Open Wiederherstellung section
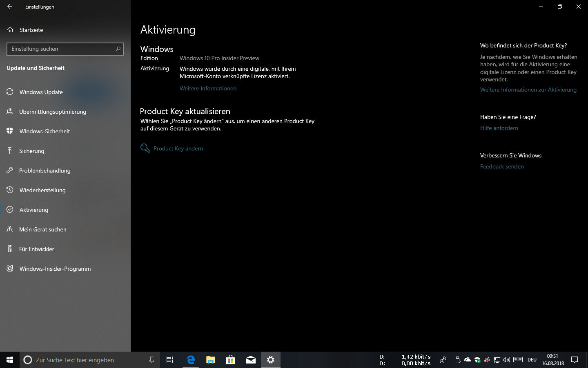Viewport: 588px width, 368px height. 65,190
